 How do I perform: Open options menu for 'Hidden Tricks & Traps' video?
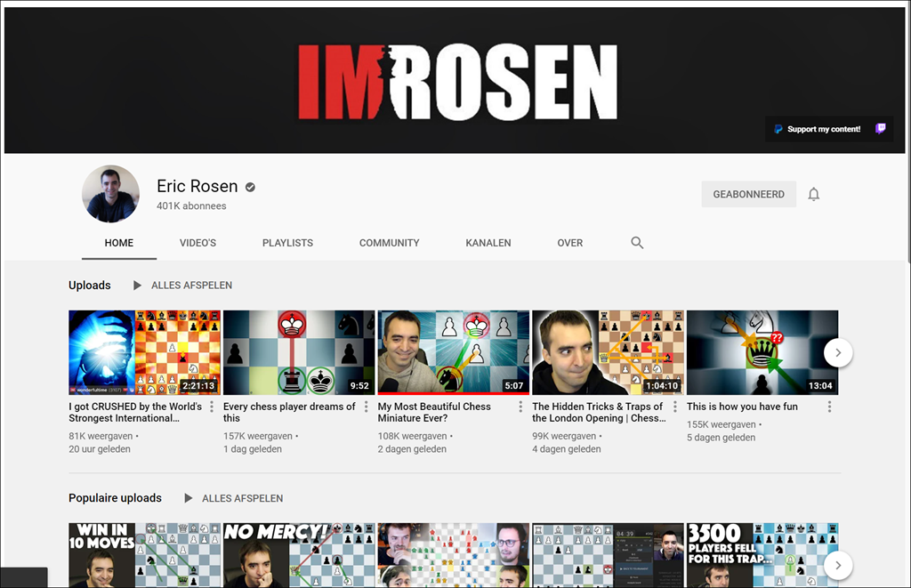pos(675,407)
